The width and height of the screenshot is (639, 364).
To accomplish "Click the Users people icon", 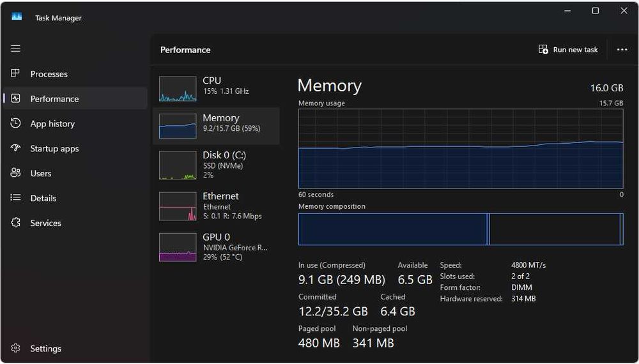I will [16, 173].
